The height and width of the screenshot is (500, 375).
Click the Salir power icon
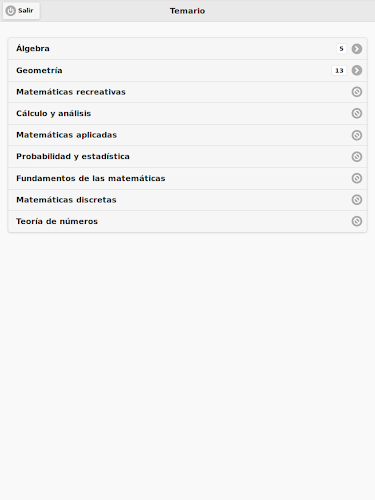pyautogui.click(x=11, y=11)
